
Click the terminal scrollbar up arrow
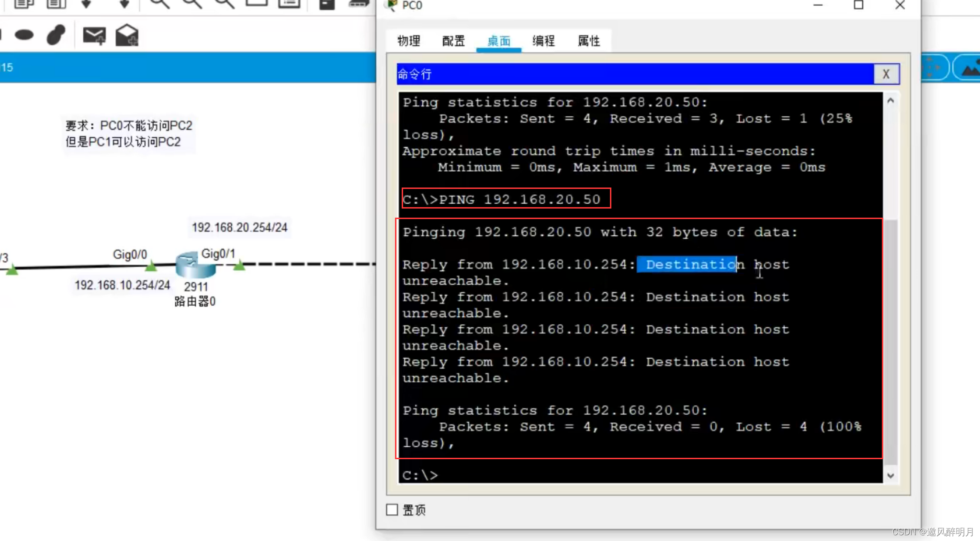pyautogui.click(x=890, y=100)
